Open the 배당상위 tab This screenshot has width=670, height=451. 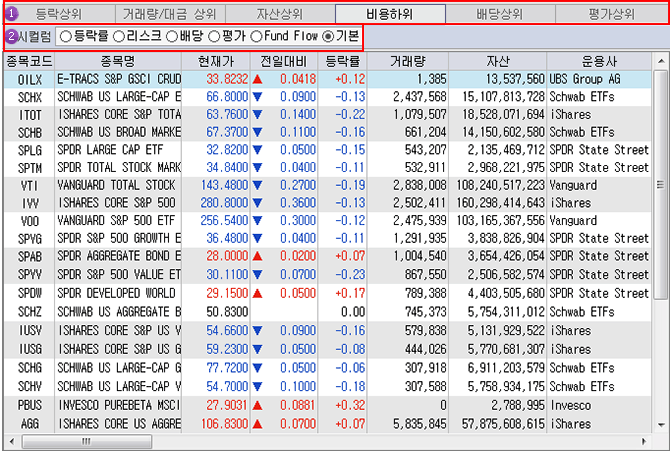point(500,14)
